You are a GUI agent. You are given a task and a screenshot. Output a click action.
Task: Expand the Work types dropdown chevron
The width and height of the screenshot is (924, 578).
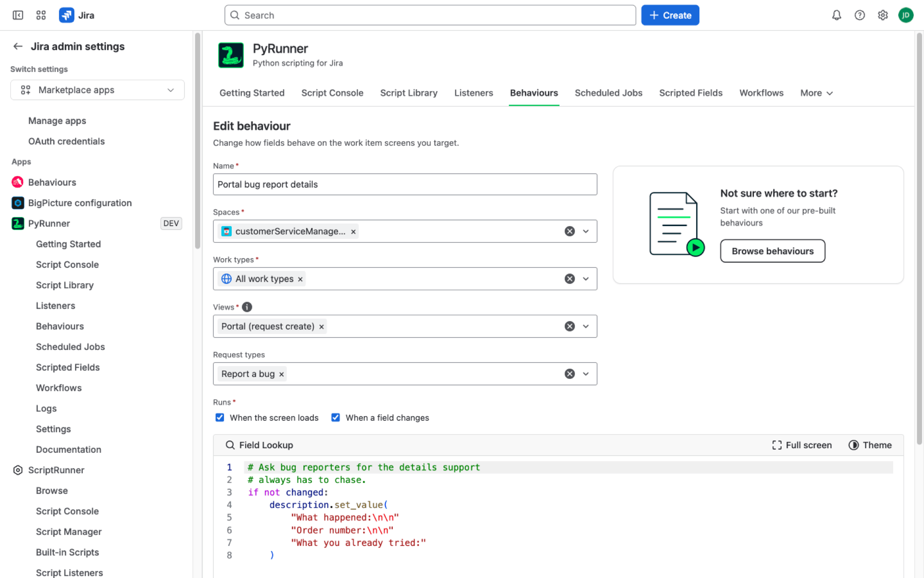586,279
